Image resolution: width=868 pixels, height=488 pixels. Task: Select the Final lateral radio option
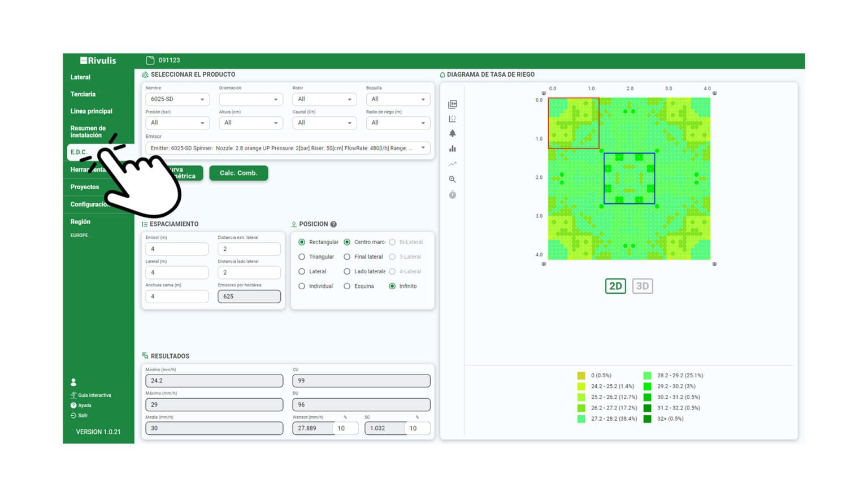347,257
